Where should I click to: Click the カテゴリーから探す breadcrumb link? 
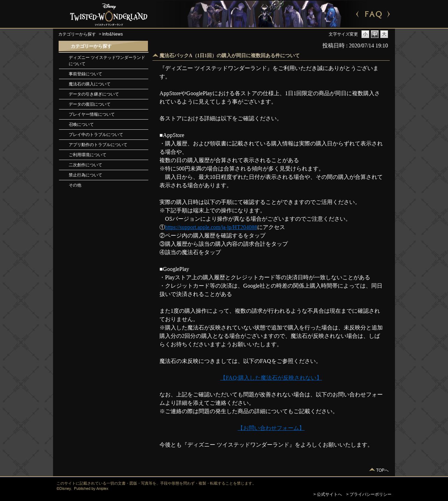[x=77, y=34]
